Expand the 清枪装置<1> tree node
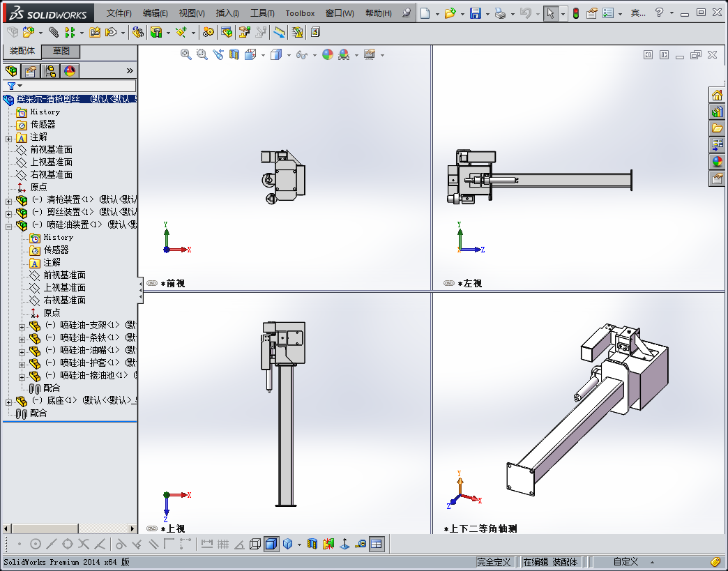This screenshot has width=728, height=571. pos(8,201)
